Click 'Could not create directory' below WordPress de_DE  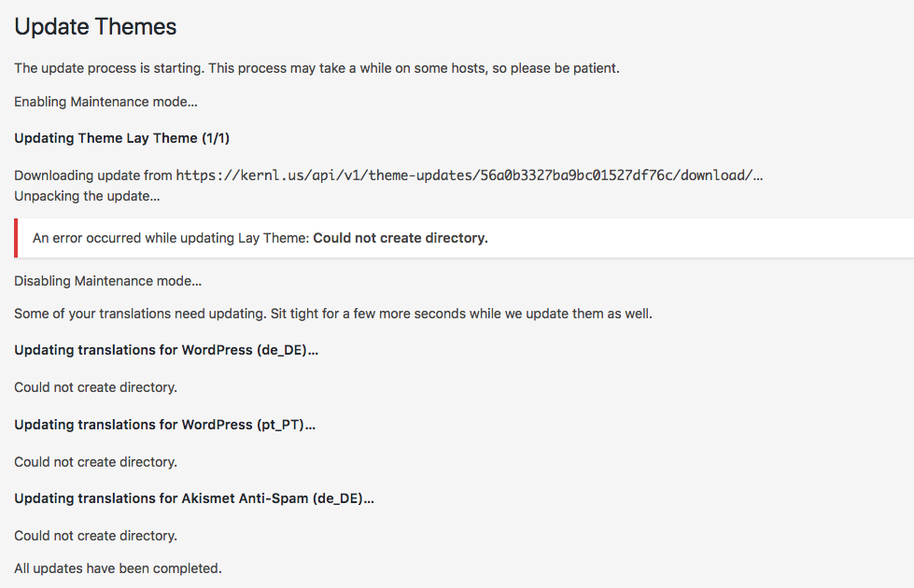[x=95, y=387]
